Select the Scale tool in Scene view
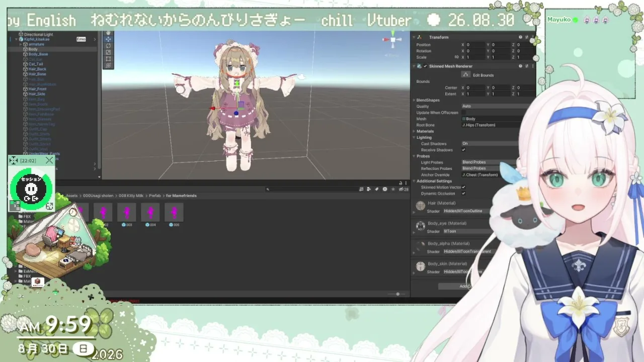 108,52
